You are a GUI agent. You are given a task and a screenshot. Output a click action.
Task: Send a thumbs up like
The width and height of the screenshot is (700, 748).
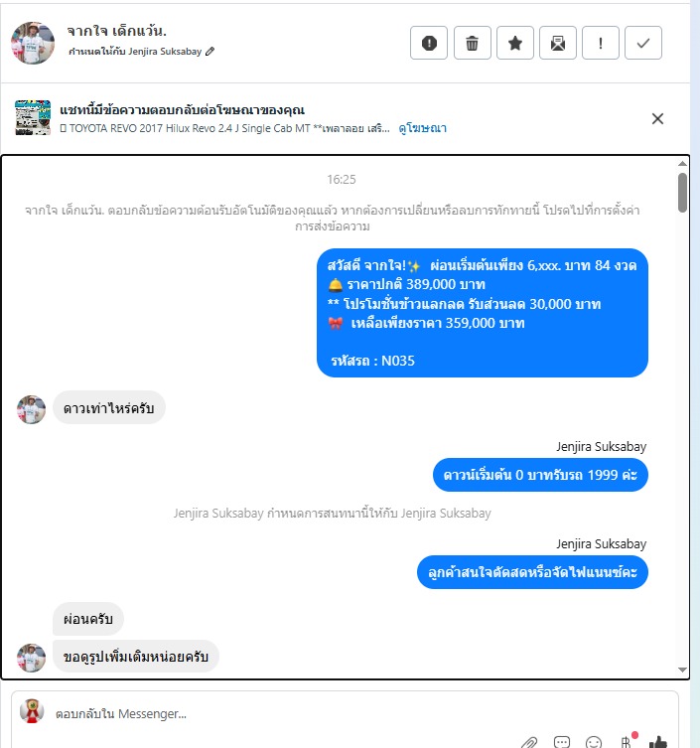pyautogui.click(x=658, y=742)
